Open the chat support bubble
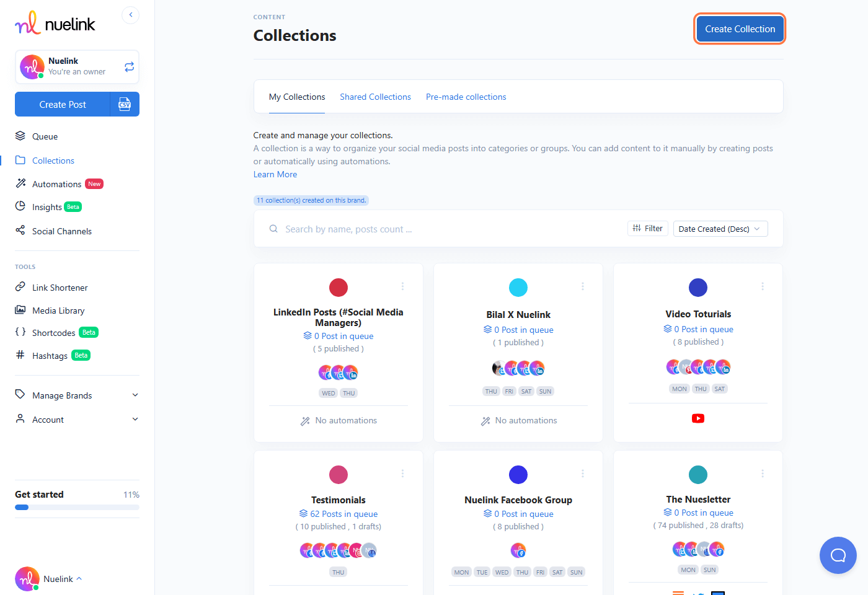The height and width of the screenshot is (595, 868). click(838, 555)
